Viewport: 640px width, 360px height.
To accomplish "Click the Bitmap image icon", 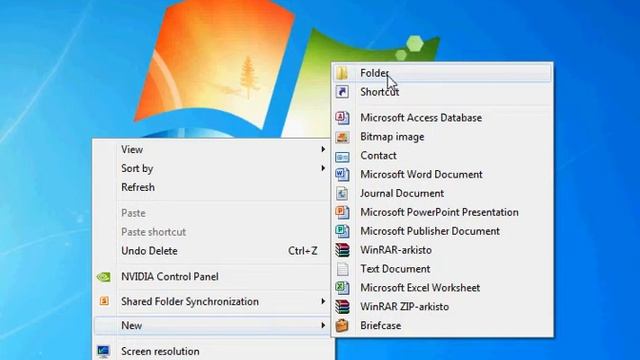I will [x=342, y=137].
